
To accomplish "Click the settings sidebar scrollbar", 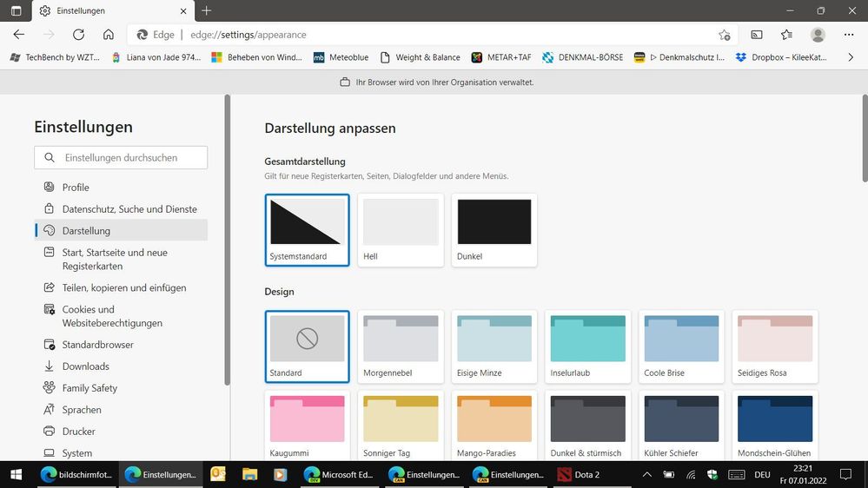I will [227, 241].
